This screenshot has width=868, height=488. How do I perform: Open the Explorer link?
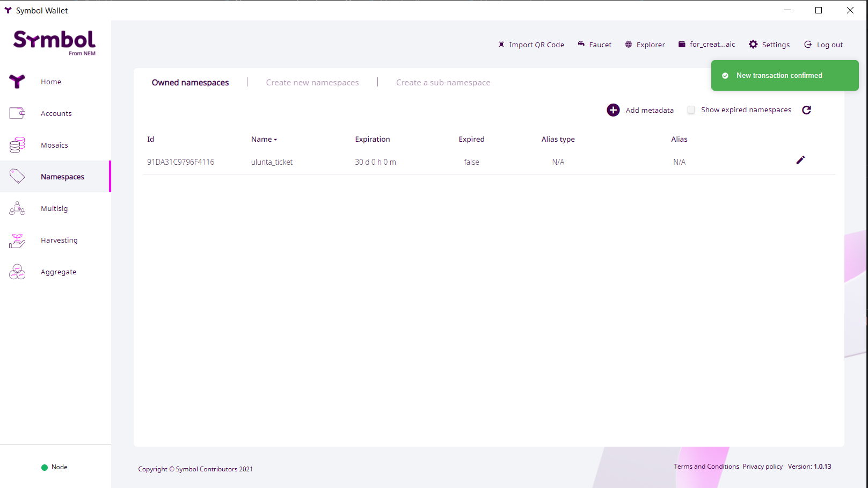651,45
